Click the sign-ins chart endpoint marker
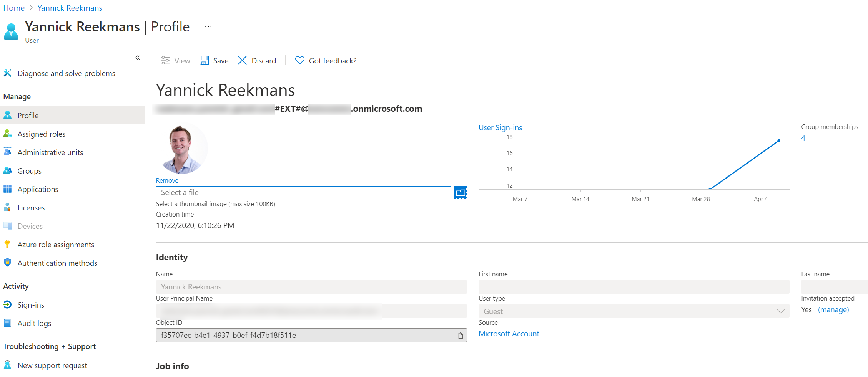Image resolution: width=868 pixels, height=377 pixels. click(779, 141)
